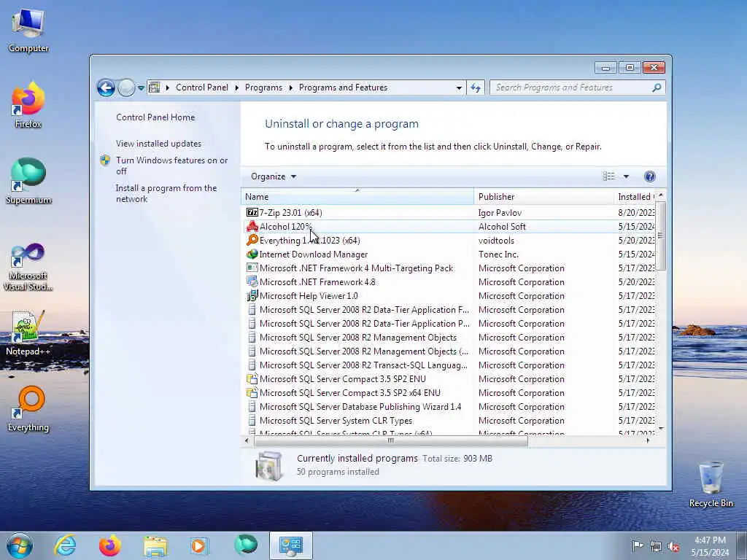Sort by the Publisher column header
Viewport: 747px width, 560px height.
(544, 197)
